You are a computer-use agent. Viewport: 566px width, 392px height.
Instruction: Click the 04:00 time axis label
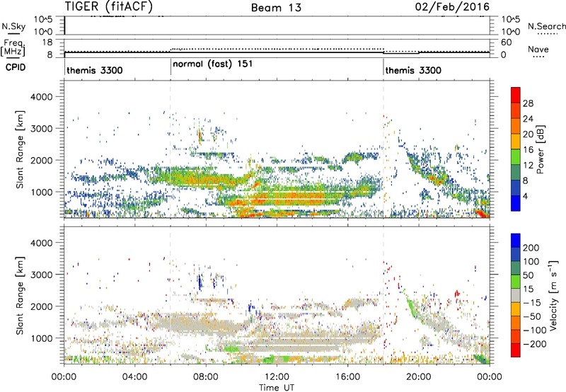(134, 377)
